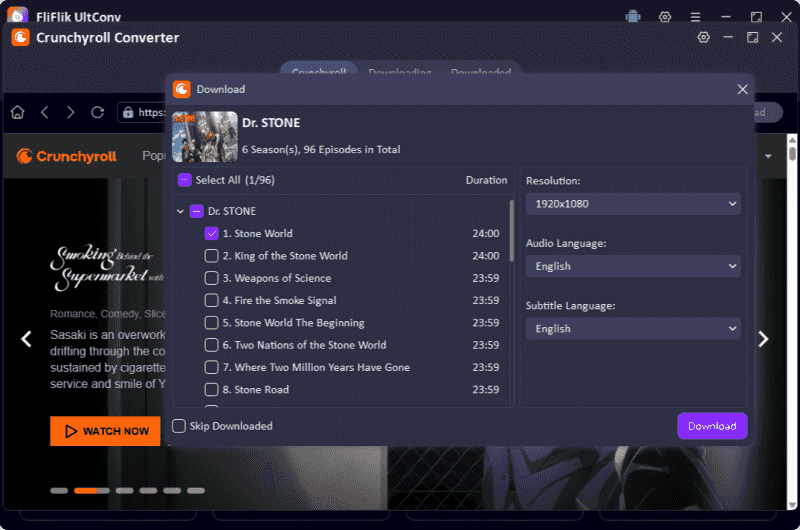
Task: Show the previous carousel slide
Action: (26, 339)
